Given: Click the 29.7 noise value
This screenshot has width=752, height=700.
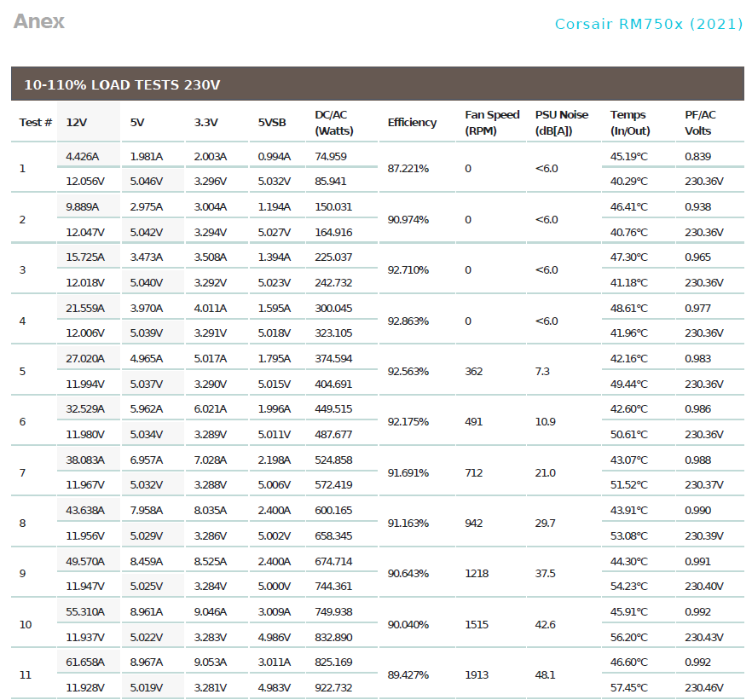Looking at the screenshot, I should click(x=546, y=524).
